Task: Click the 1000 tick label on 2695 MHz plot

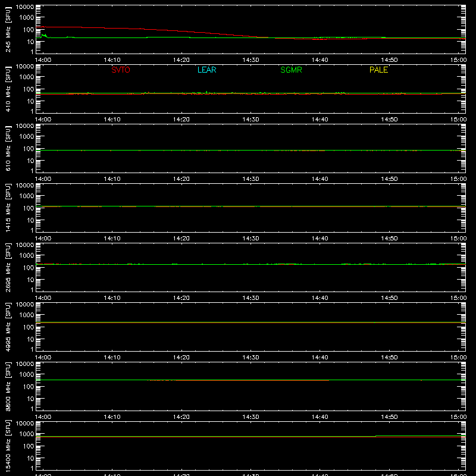Action: [27, 256]
